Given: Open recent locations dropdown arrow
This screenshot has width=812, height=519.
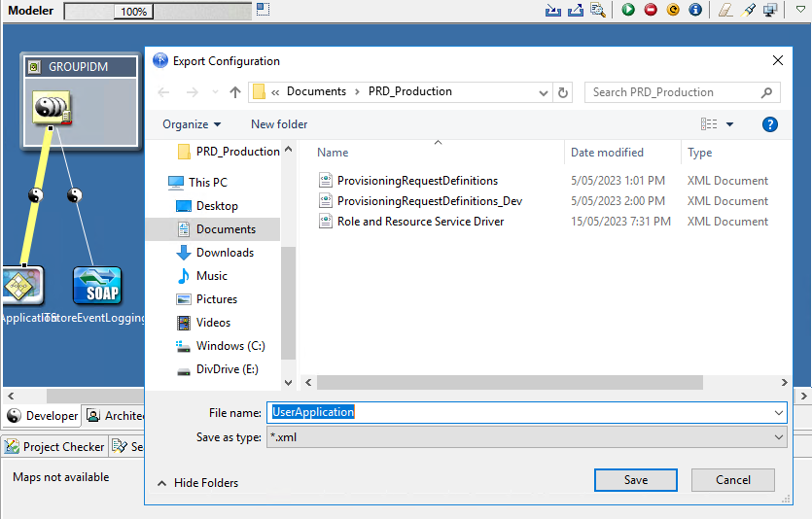Looking at the screenshot, I should tap(215, 92).
